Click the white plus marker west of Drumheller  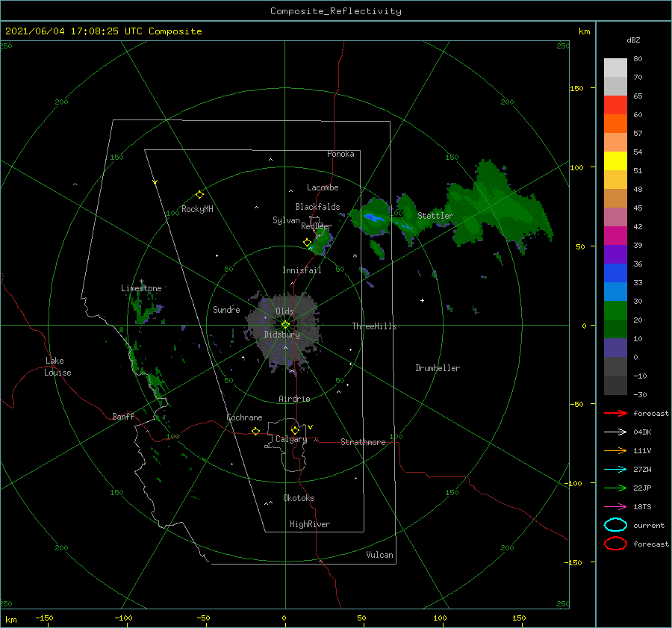(422, 300)
